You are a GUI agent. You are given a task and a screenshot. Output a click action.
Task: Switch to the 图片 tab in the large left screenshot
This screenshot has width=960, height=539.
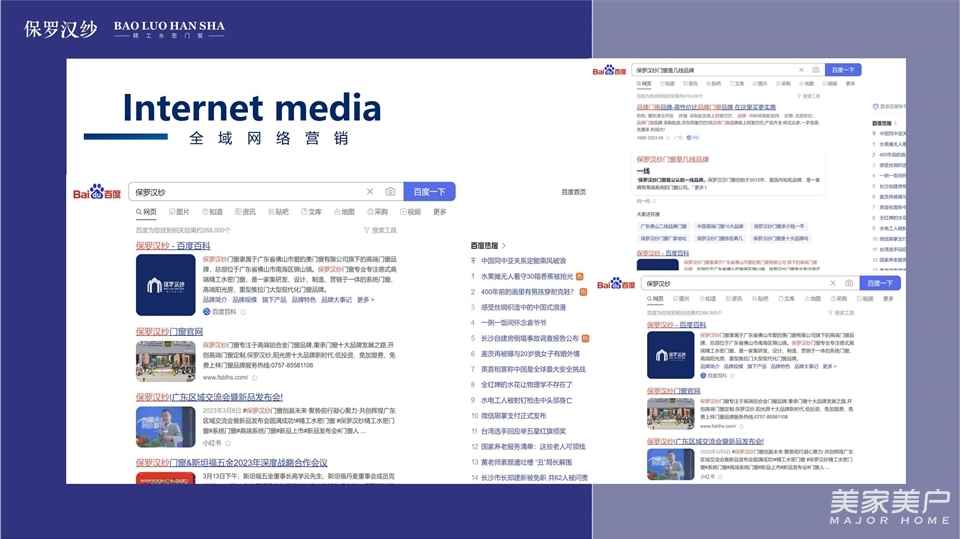(179, 212)
